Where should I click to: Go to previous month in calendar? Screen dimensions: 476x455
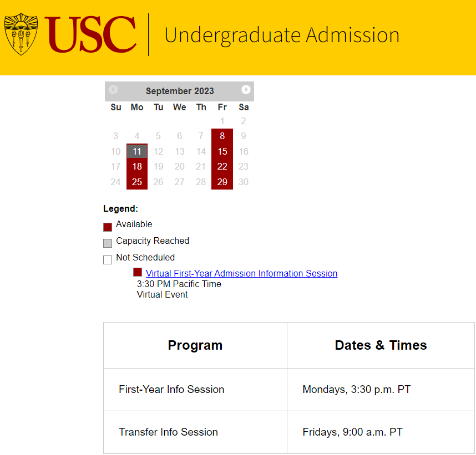tap(113, 90)
